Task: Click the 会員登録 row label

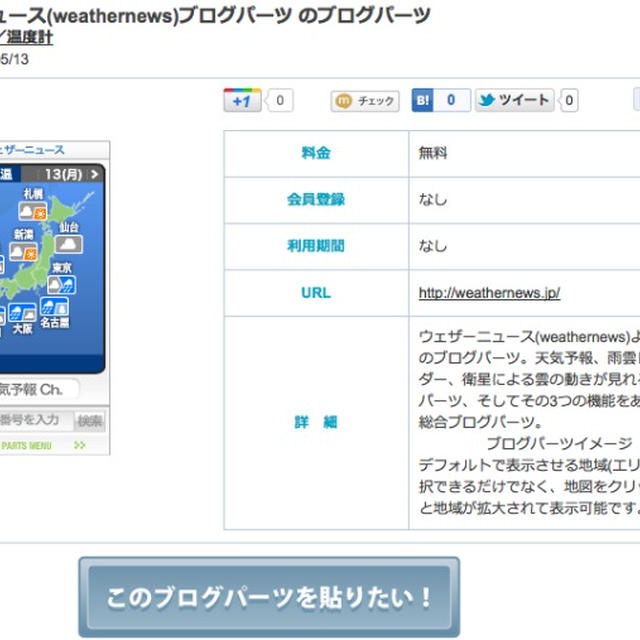Action: pos(316,200)
